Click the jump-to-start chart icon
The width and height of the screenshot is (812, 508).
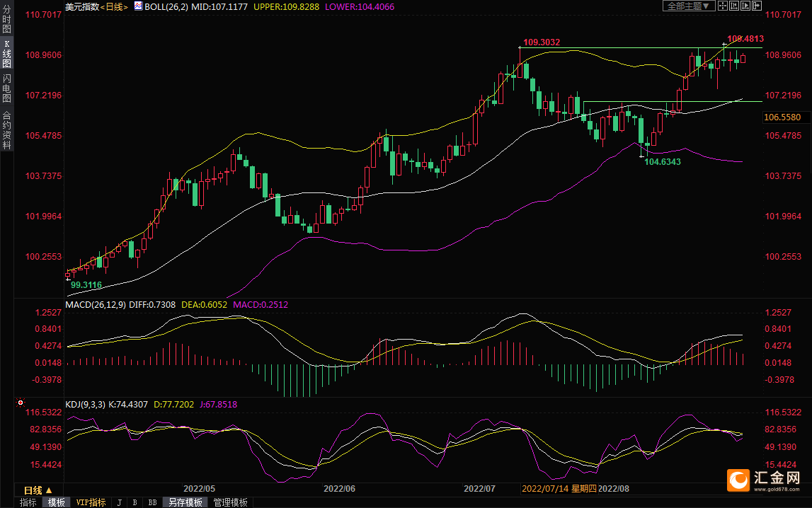734,6
